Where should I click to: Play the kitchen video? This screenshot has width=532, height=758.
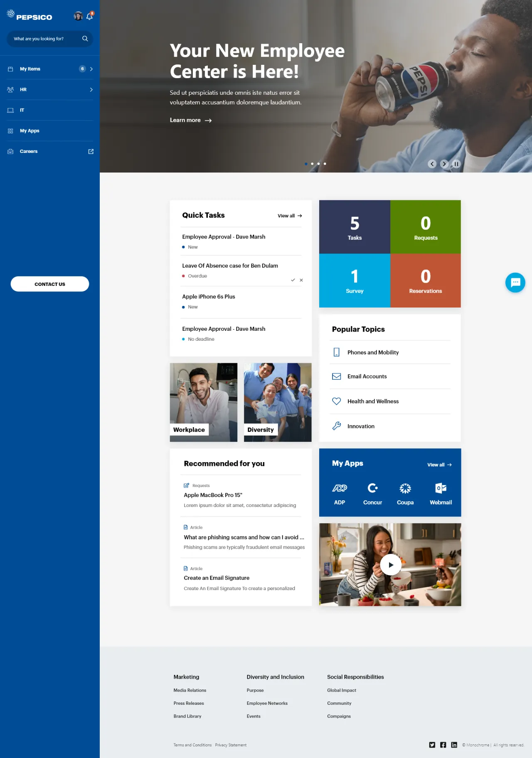pos(391,565)
